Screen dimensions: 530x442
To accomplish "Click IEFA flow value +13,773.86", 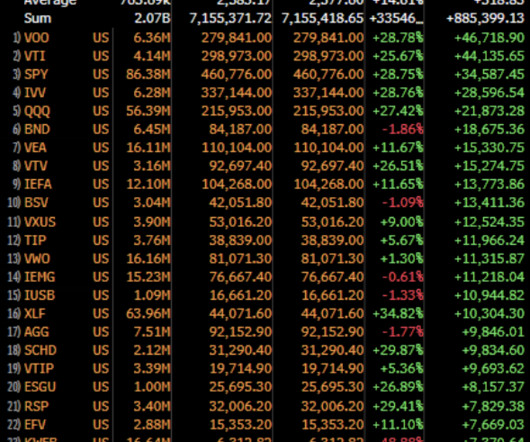I will tap(489, 184).
